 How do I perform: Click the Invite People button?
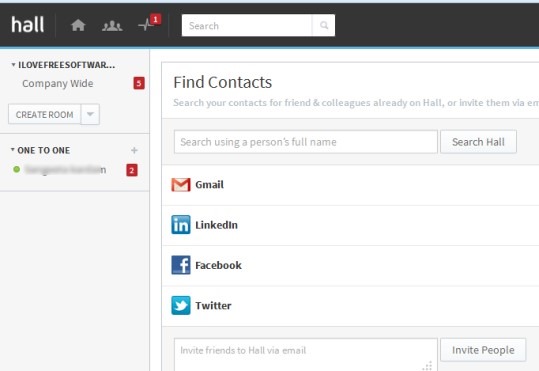[483, 350]
